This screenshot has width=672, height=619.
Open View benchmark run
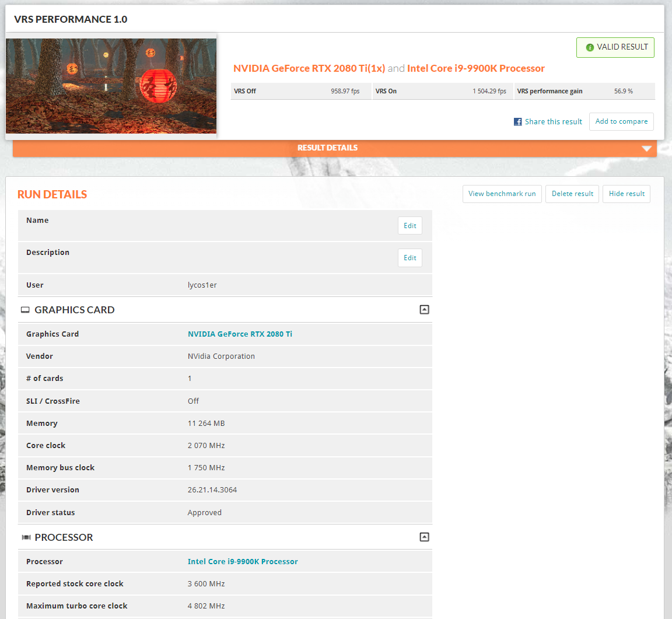pyautogui.click(x=502, y=194)
